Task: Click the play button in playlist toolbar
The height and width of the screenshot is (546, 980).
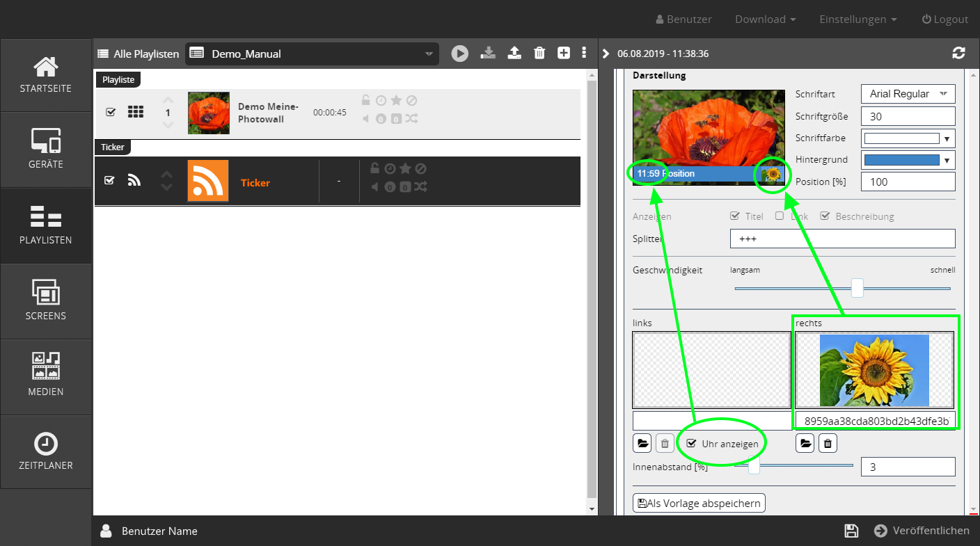Action: click(x=459, y=54)
